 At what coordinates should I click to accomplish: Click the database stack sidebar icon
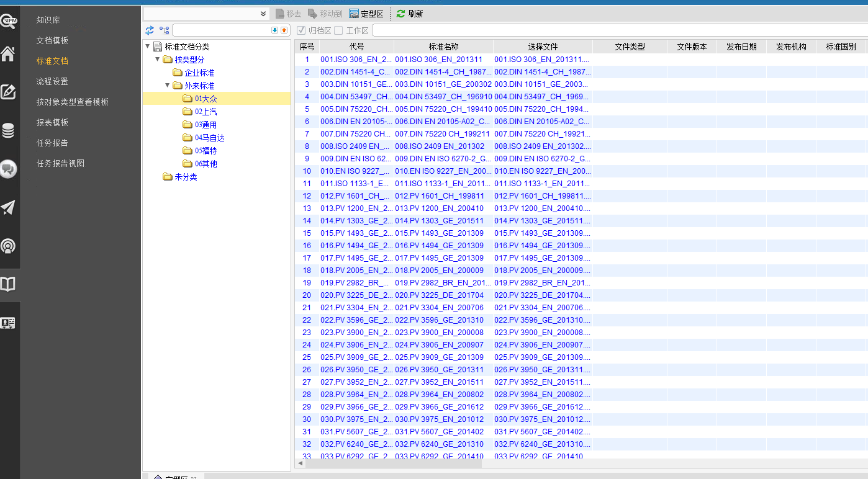click(x=8, y=131)
